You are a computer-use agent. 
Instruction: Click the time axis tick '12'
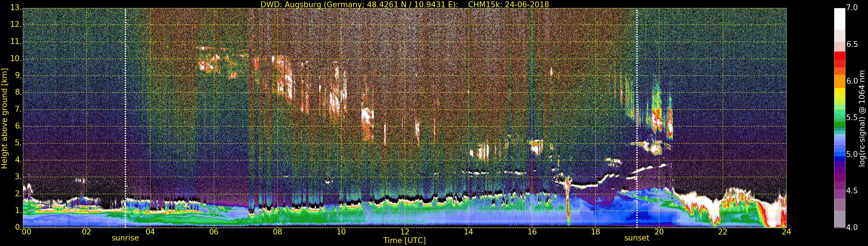(405, 232)
